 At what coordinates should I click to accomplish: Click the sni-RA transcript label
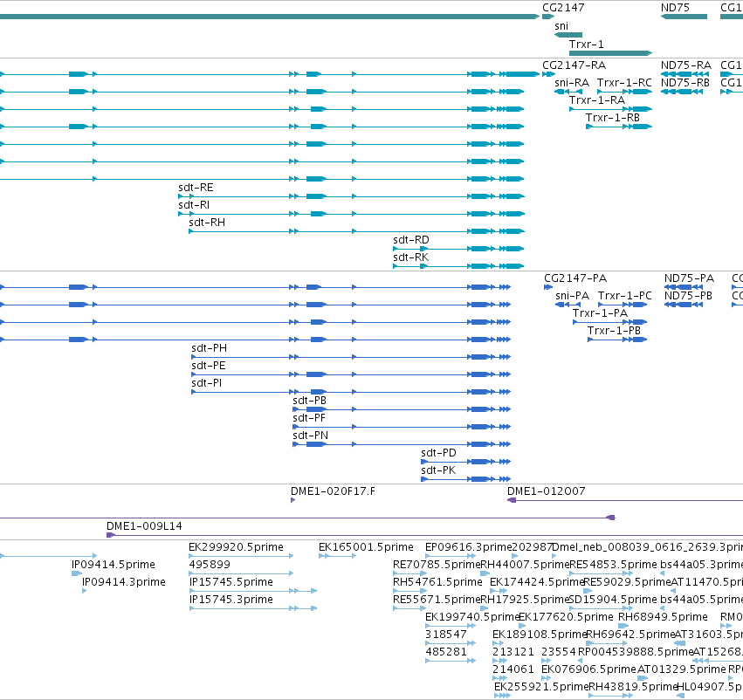(572, 82)
